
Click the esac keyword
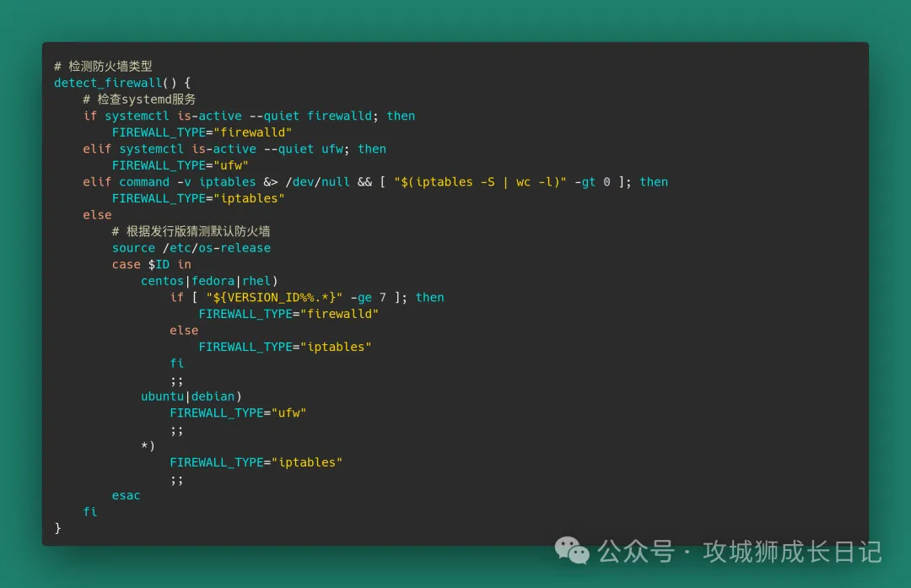(126, 495)
